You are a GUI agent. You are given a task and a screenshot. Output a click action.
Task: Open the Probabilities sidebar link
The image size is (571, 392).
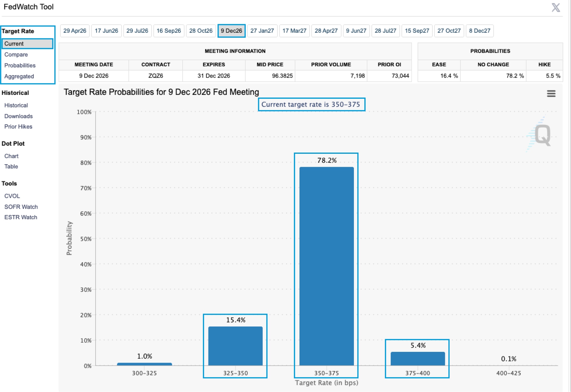(20, 65)
